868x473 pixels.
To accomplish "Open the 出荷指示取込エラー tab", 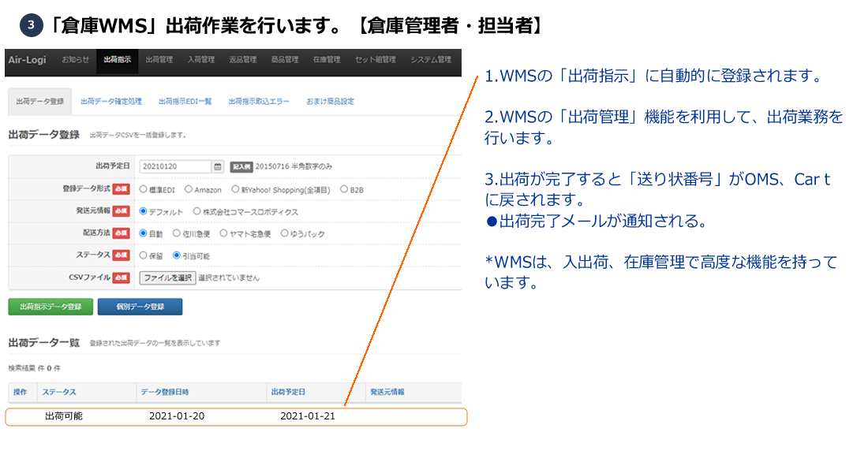I will (259, 102).
